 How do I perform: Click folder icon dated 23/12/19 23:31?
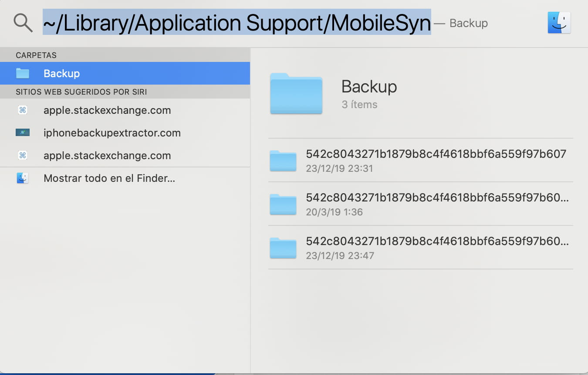tap(283, 160)
